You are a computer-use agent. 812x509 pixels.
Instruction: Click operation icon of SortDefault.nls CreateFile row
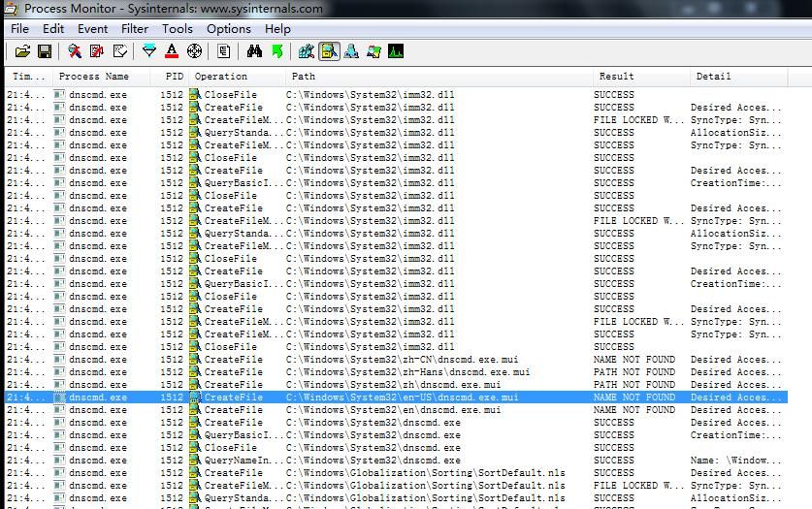195,473
